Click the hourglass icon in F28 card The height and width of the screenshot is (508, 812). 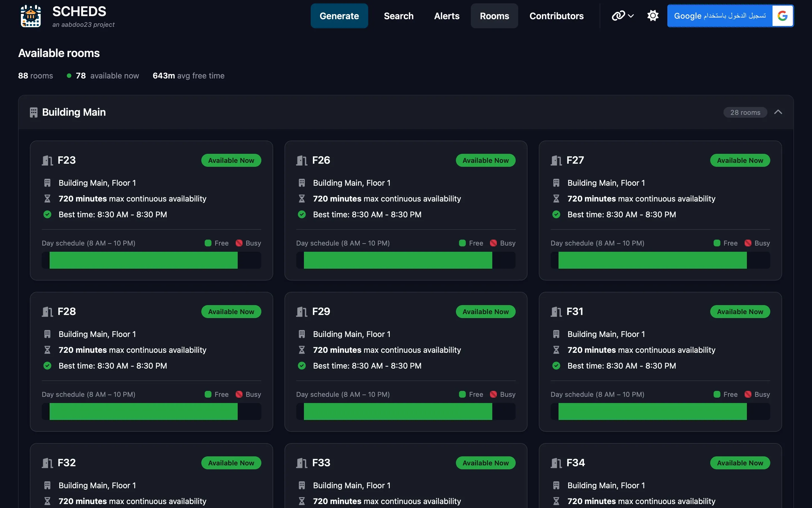[x=47, y=350]
